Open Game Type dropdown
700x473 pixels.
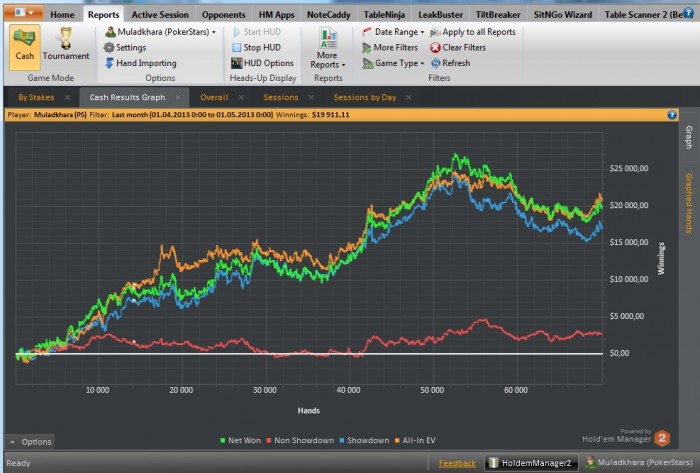point(393,63)
